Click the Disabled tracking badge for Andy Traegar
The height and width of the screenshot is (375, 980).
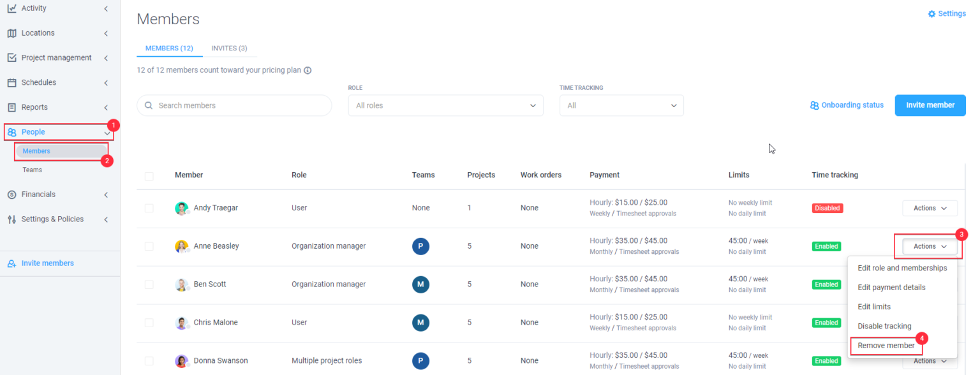[x=827, y=207]
